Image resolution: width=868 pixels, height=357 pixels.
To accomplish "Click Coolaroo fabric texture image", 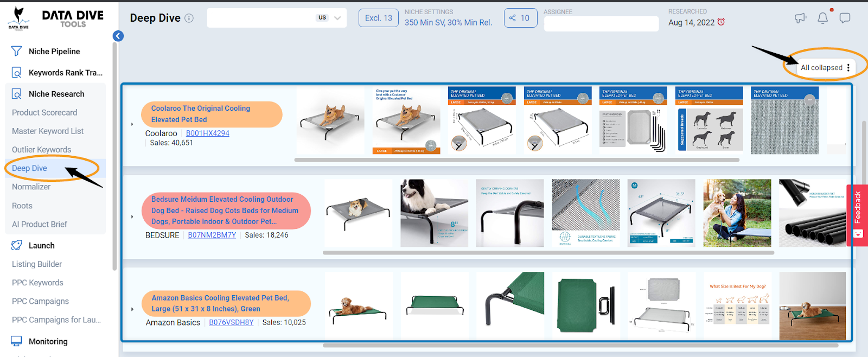I will click(784, 120).
